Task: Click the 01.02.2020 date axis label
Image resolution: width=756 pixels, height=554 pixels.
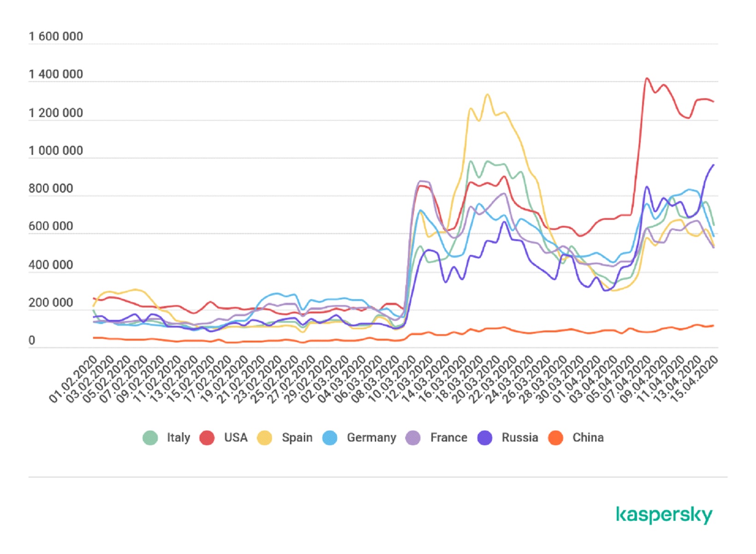Action: pos(73,379)
